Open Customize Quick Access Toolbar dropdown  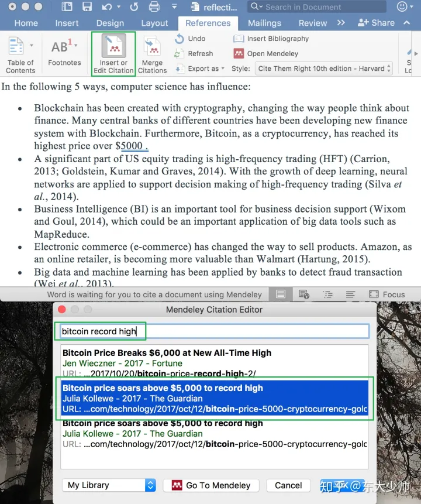pyautogui.click(x=174, y=6)
